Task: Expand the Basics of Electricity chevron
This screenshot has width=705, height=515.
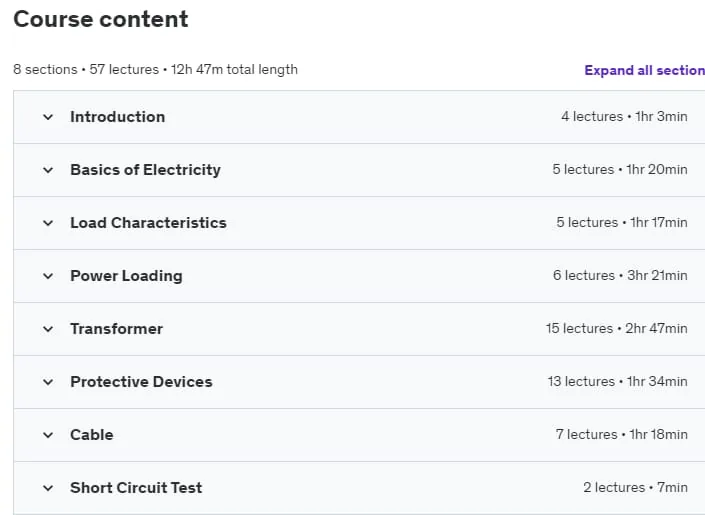Action: (48, 170)
